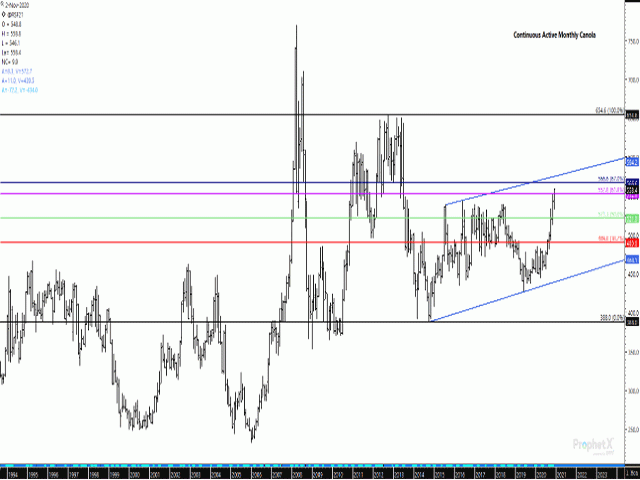The image size is (640, 480).
Task: Click the red retracement level label text
Action: pyautogui.click(x=611, y=238)
